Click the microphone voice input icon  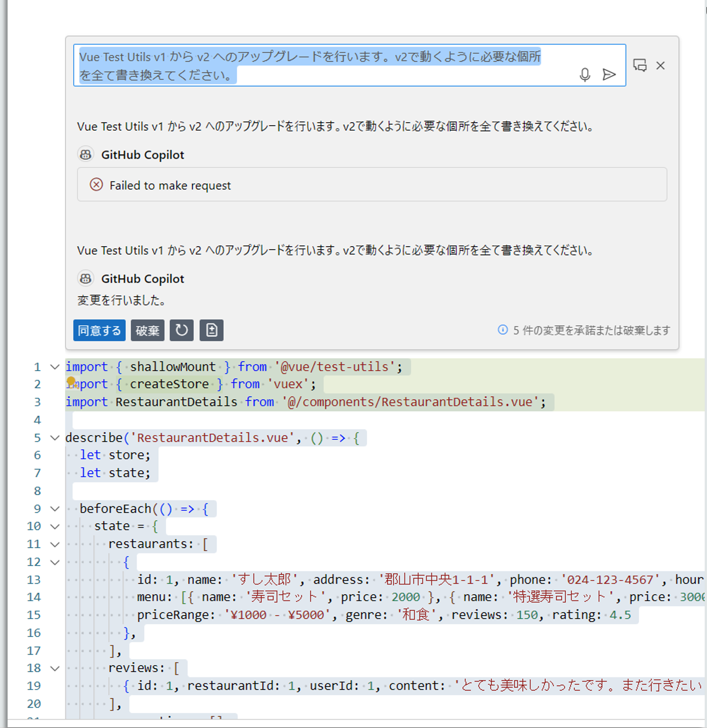tap(584, 75)
